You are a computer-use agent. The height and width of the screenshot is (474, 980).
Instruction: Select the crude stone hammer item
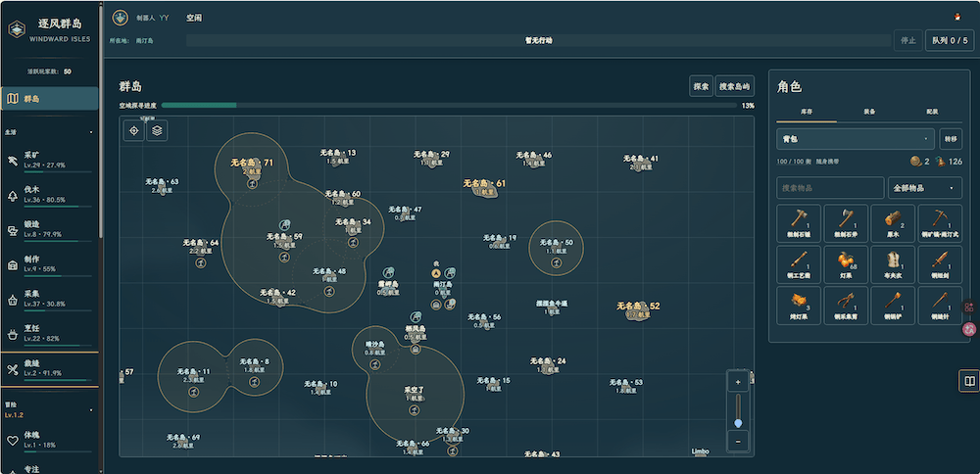[x=798, y=223]
